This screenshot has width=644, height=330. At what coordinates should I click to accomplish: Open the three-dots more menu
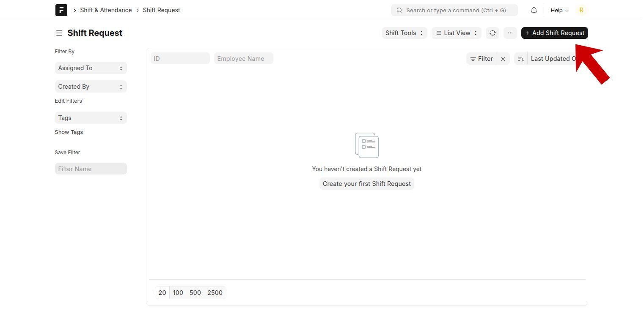coord(510,33)
